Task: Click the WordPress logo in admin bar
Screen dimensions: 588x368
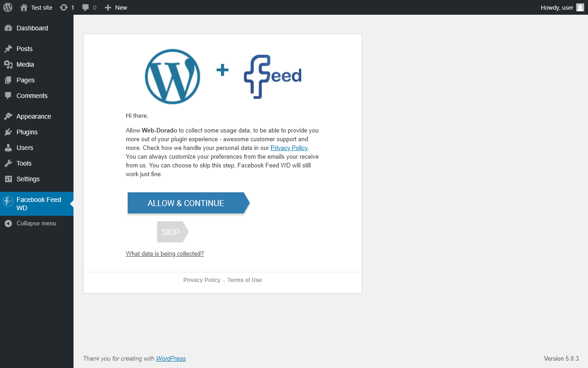Action: coord(8,7)
